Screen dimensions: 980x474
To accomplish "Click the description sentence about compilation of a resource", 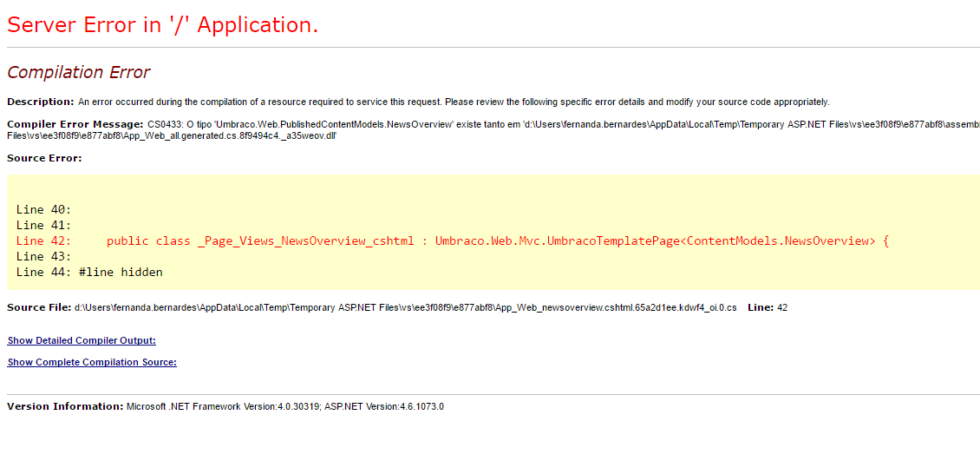I will tap(454, 102).
